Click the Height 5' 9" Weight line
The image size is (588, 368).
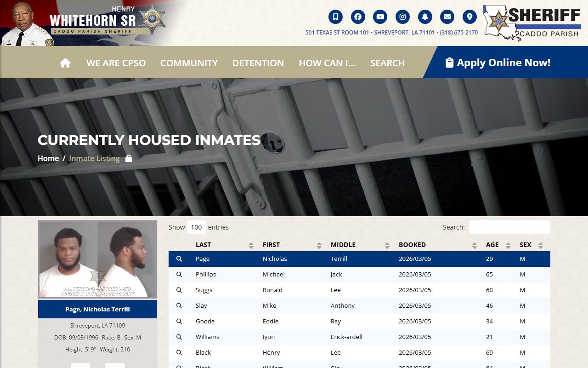click(x=97, y=350)
